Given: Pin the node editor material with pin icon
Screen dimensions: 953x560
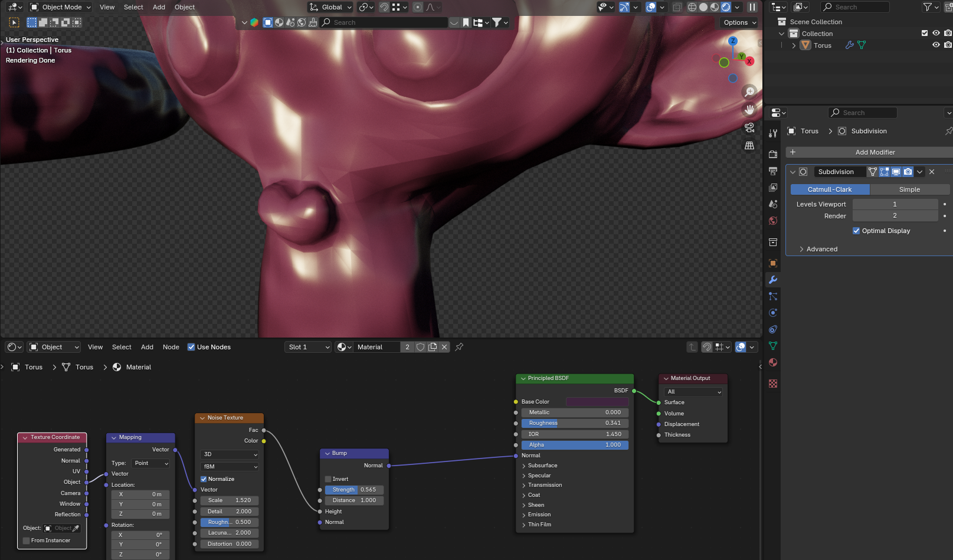Looking at the screenshot, I should (459, 347).
